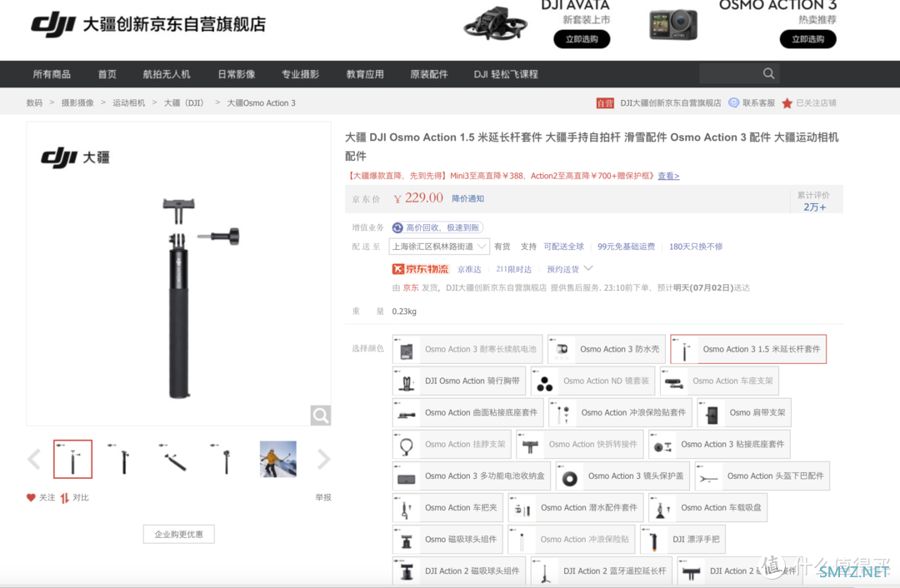Viewport: 900px width, 588px height.
Task: Choose DJI Action 2 蓝牙遥控延长杆 option
Action: point(602,571)
